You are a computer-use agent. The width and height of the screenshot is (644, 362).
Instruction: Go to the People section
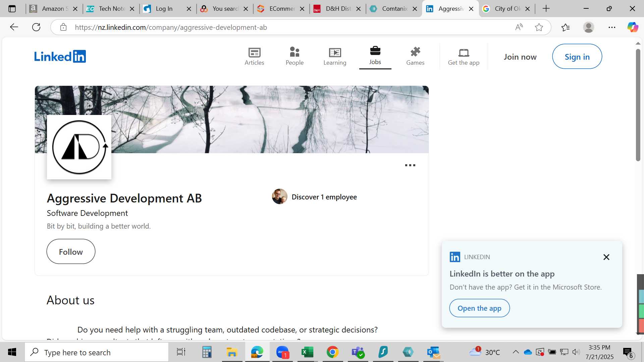coord(294,56)
